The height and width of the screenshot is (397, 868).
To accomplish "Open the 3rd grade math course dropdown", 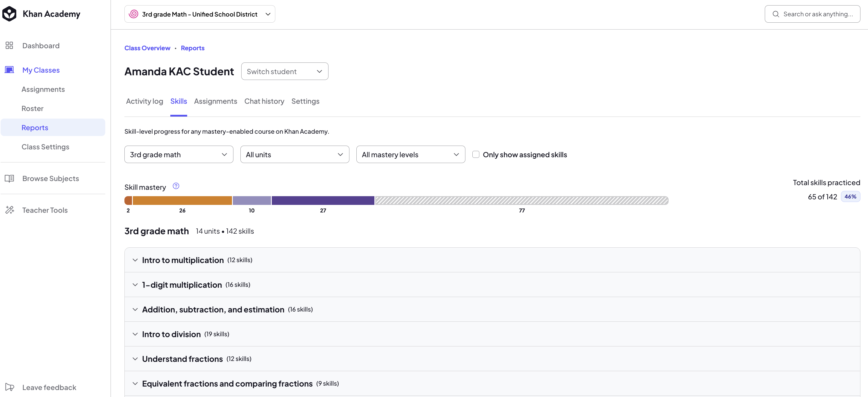I will (178, 154).
